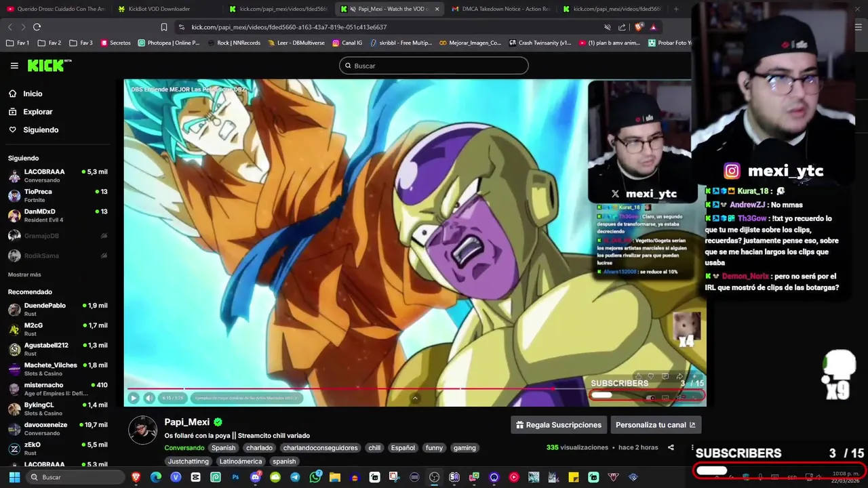The height and width of the screenshot is (488, 868).
Task: Open BykingCL recommended channel
Action: (x=58, y=409)
